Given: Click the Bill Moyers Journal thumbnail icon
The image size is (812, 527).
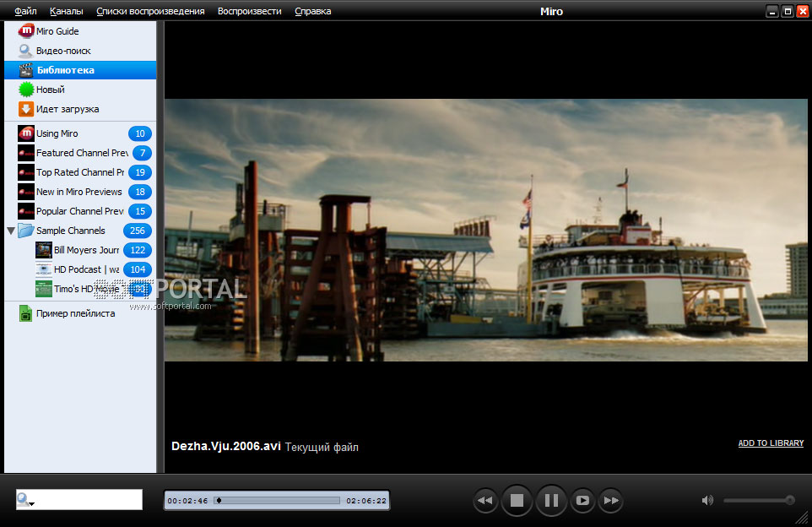Looking at the screenshot, I should point(44,250).
